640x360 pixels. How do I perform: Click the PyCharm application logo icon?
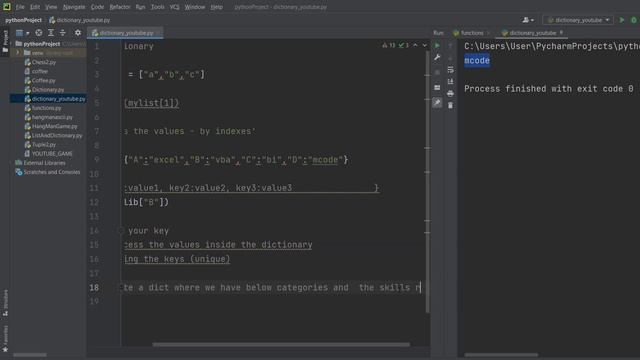pyautogui.click(x=7, y=7)
